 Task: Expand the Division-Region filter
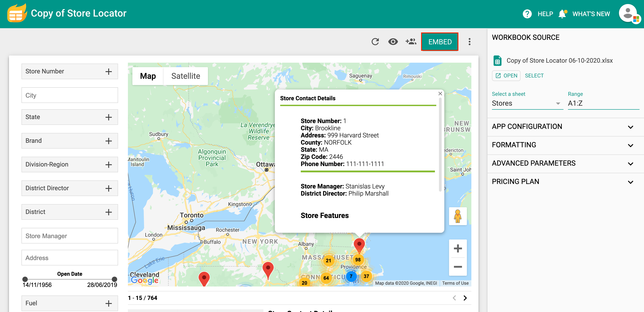[70, 164]
